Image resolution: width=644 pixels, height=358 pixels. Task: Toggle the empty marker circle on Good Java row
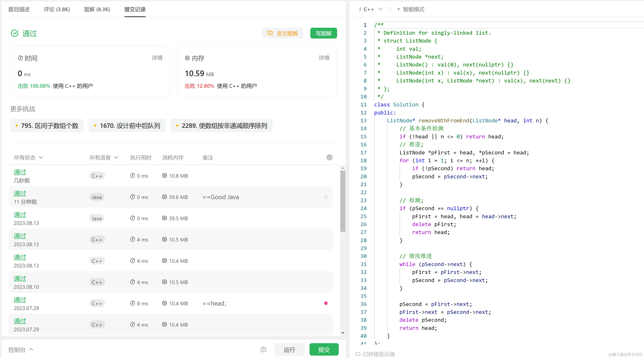pos(325,197)
